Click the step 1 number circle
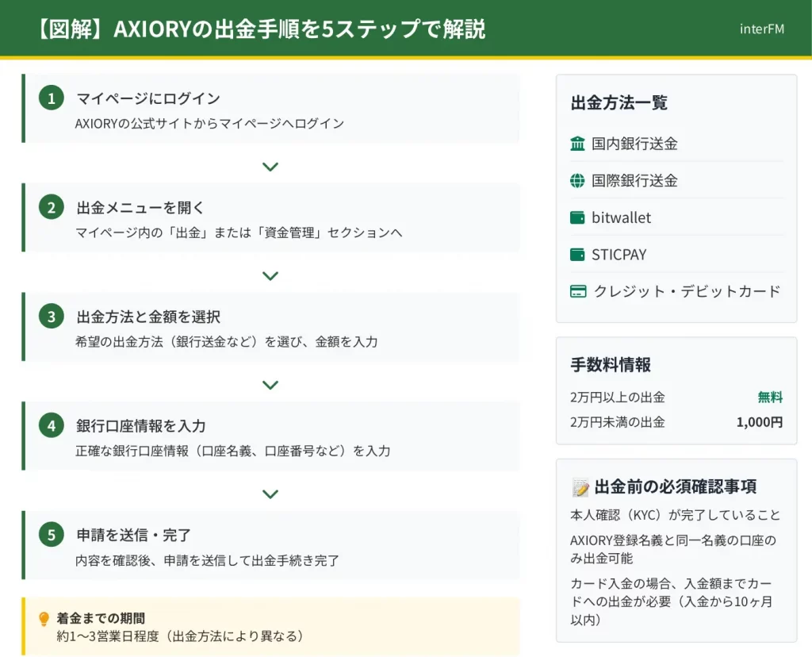The image size is (812, 657). click(x=52, y=98)
